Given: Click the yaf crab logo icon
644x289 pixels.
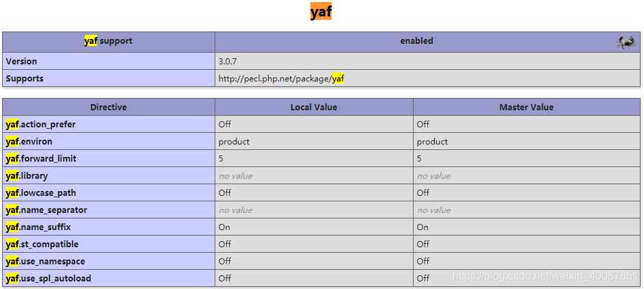Looking at the screenshot, I should (626, 42).
